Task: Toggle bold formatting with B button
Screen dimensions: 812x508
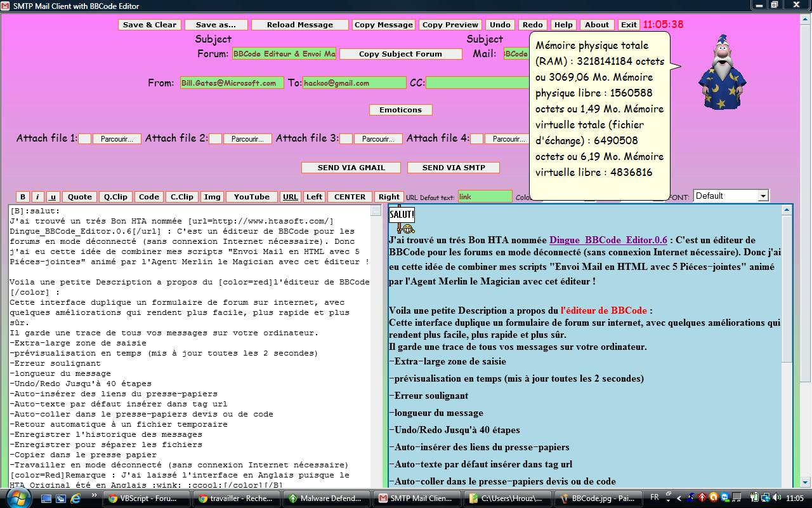Action: 22,197
